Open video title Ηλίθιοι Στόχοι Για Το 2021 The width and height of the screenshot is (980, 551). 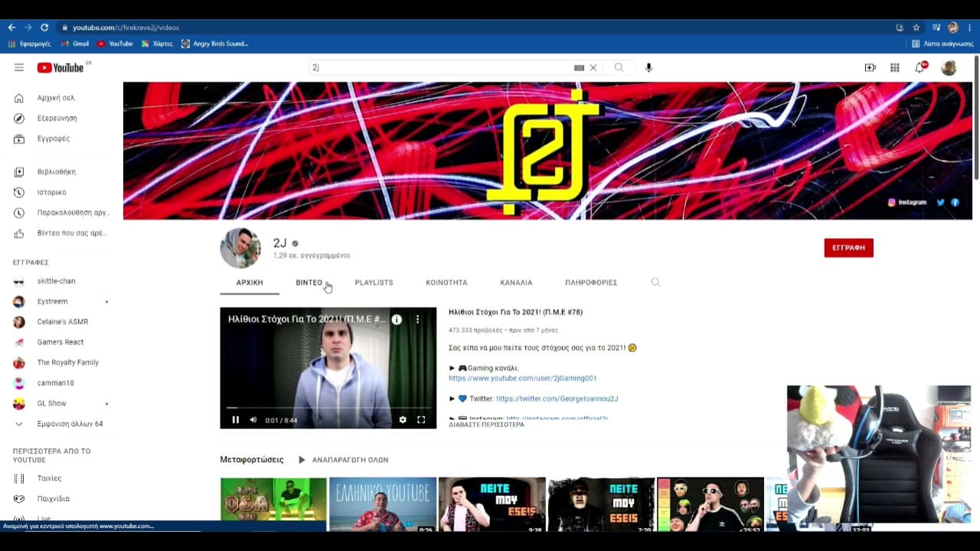coord(515,312)
